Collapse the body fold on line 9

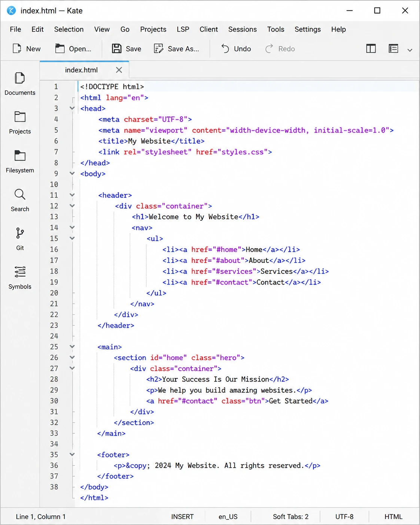(x=72, y=173)
